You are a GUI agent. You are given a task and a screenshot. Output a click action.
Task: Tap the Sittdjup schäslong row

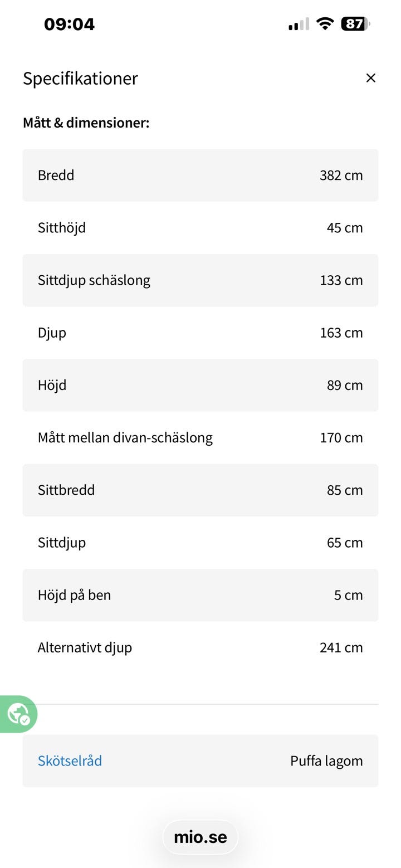coord(200,280)
